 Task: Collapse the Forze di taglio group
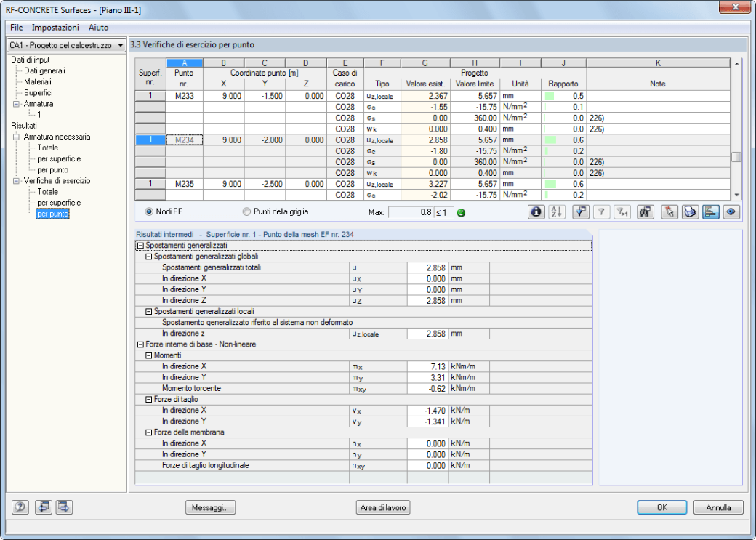[x=148, y=400]
